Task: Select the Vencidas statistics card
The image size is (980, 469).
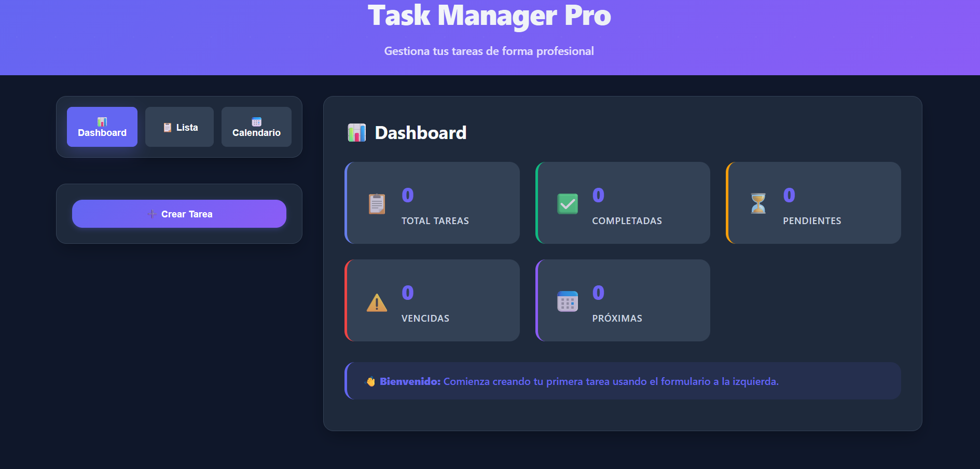Action: [432, 300]
